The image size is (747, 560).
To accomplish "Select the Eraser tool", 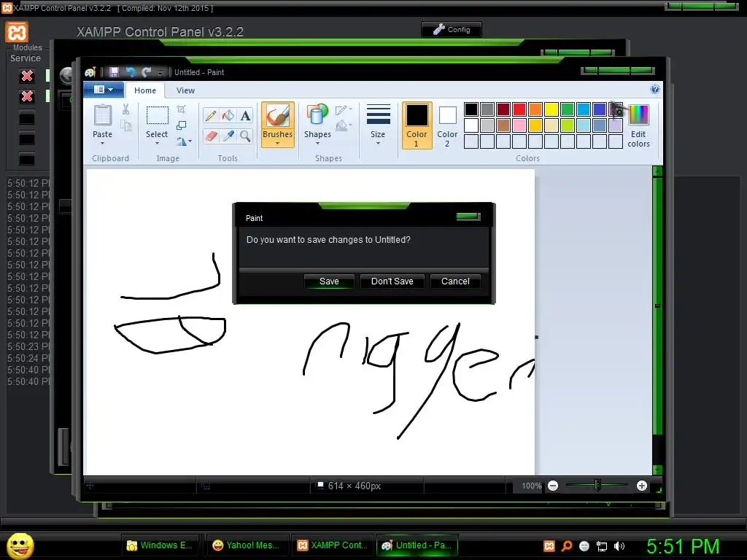I will [211, 136].
